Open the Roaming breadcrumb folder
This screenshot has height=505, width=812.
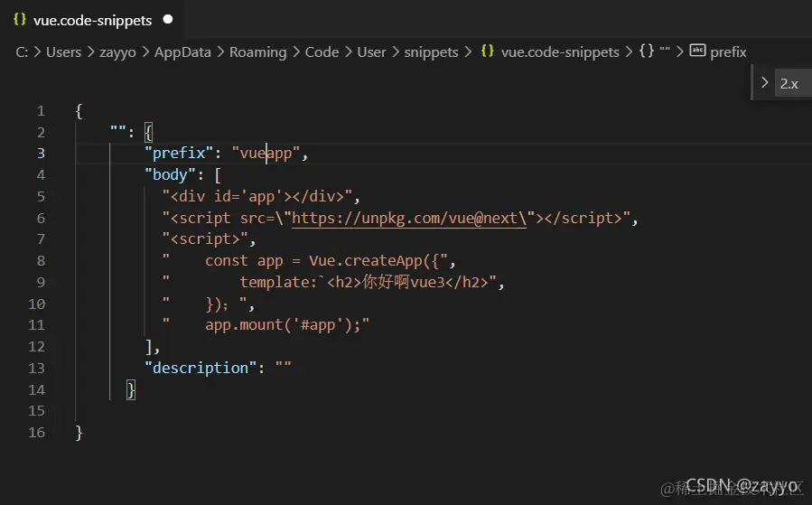coord(258,52)
